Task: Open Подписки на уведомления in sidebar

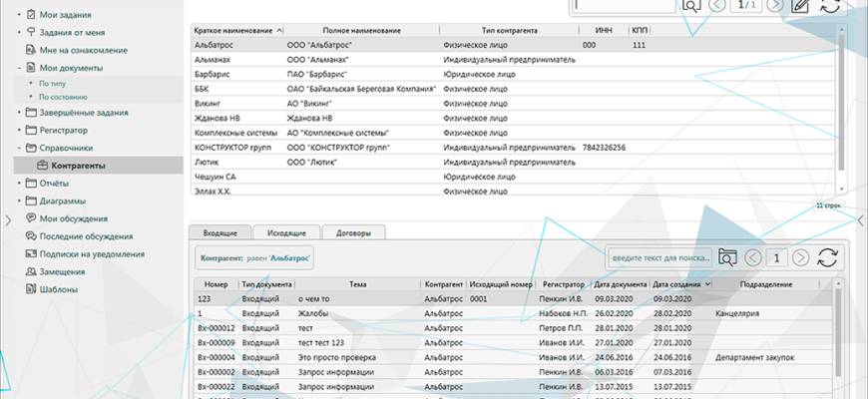Action: click(94, 253)
